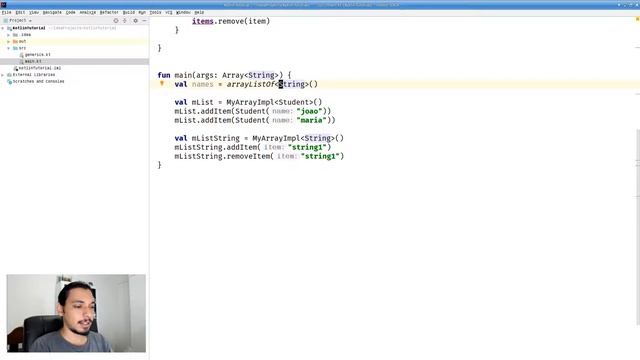Collapse the KotlinTutorial root node

[3, 28]
